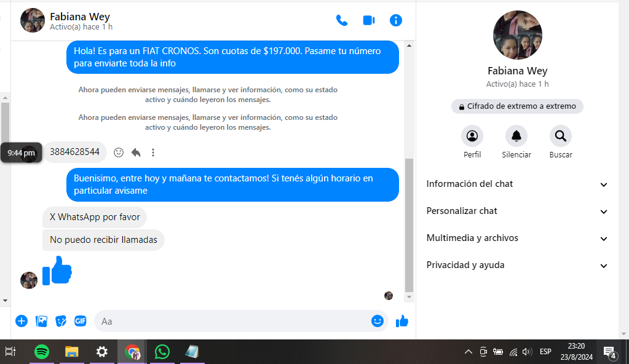Viewport: 629px width, 364px height.
Task: Open WhatsApp from the taskbar
Action: [162, 352]
